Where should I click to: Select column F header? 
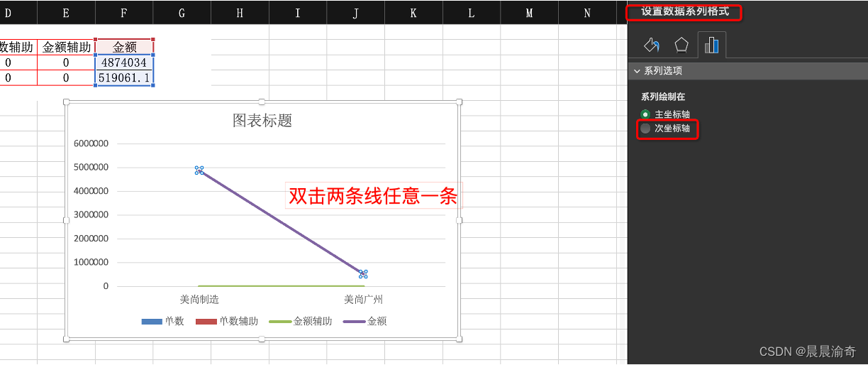tap(124, 13)
